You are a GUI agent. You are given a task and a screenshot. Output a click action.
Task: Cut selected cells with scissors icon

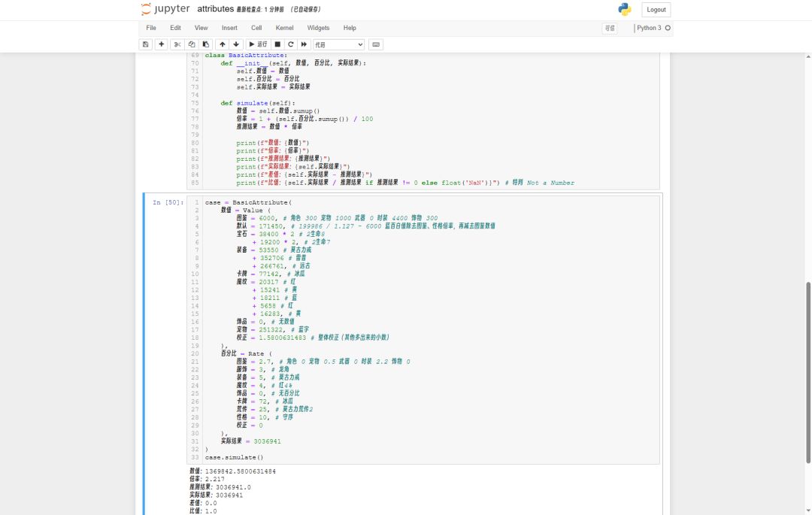pyautogui.click(x=177, y=44)
